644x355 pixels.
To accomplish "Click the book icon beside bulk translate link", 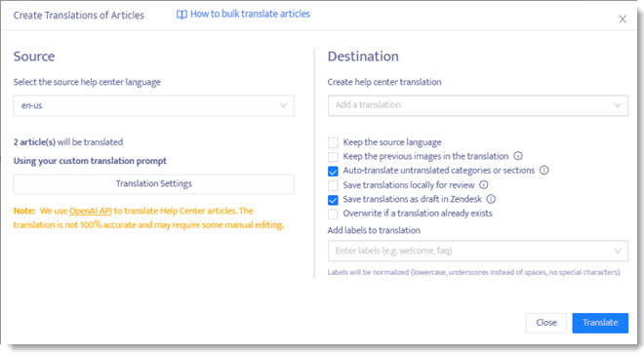I will coord(181,15).
